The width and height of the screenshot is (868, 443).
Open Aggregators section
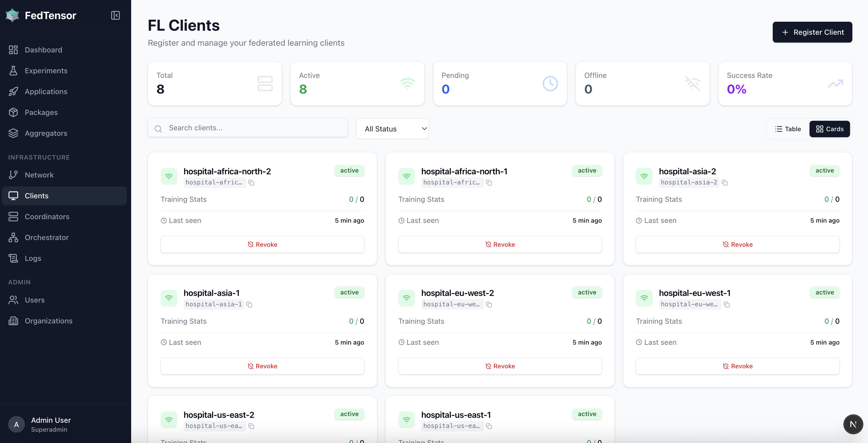click(46, 133)
